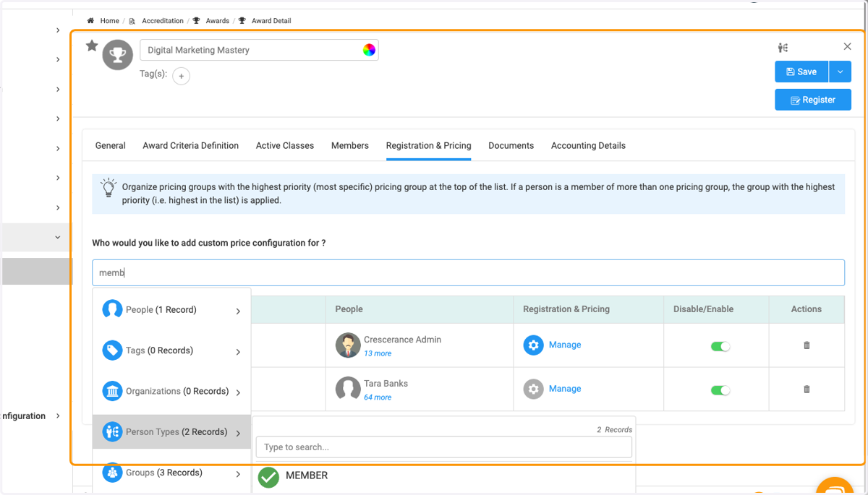The width and height of the screenshot is (868, 495).
Task: Select Person Types (2 Records) category
Action: coord(172,432)
